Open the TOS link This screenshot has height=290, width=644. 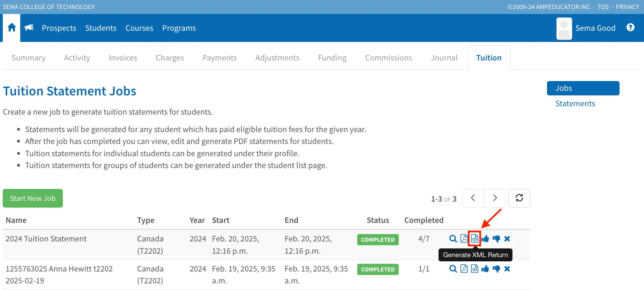603,7
